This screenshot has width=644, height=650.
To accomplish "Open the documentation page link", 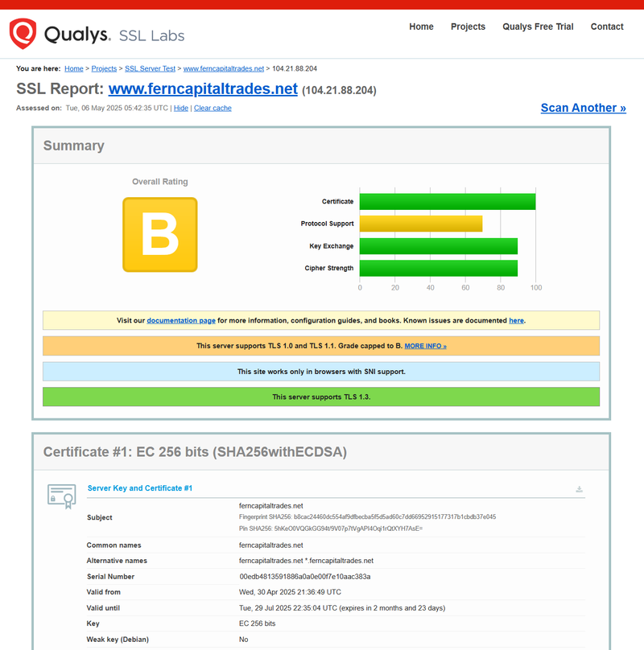I will (181, 320).
